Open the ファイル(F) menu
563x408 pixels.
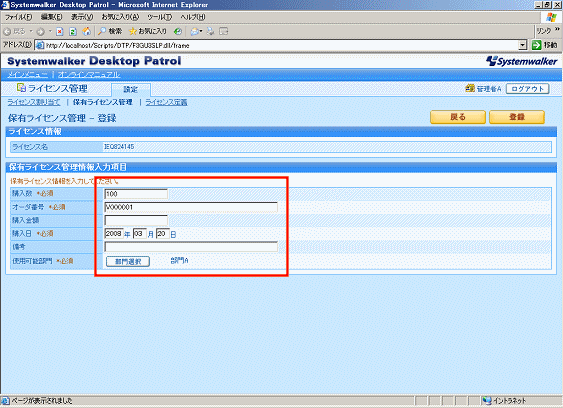pyautogui.click(x=18, y=17)
